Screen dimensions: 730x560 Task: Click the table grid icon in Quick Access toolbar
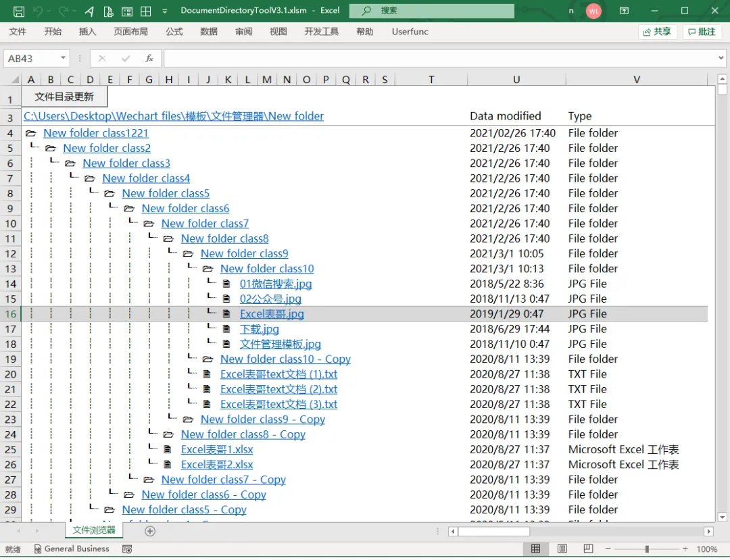[x=146, y=11]
